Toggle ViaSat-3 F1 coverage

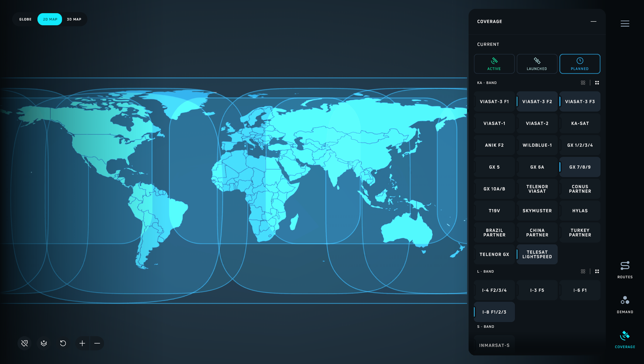494,102
